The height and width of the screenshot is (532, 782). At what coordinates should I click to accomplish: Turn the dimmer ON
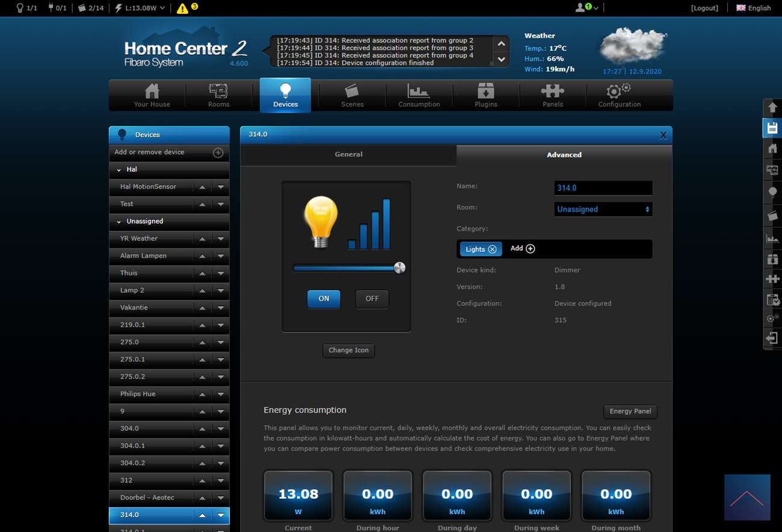[x=324, y=299]
